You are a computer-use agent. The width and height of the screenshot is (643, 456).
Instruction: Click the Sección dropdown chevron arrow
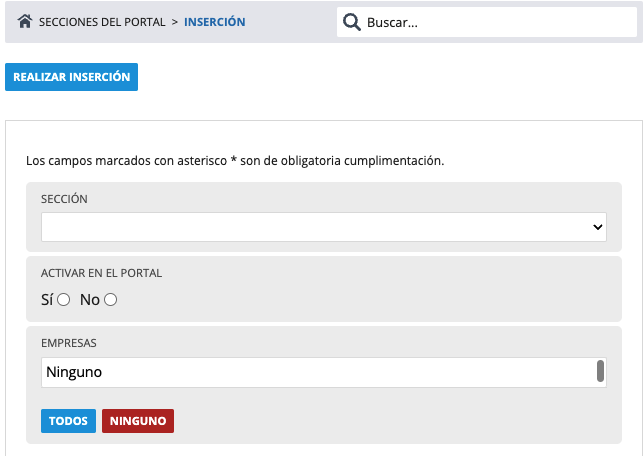[x=598, y=228]
